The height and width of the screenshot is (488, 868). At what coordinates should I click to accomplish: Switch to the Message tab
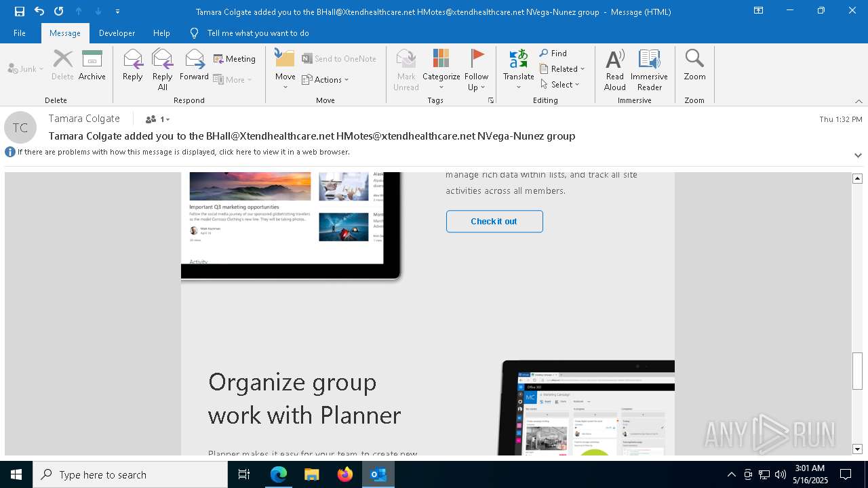65,33
